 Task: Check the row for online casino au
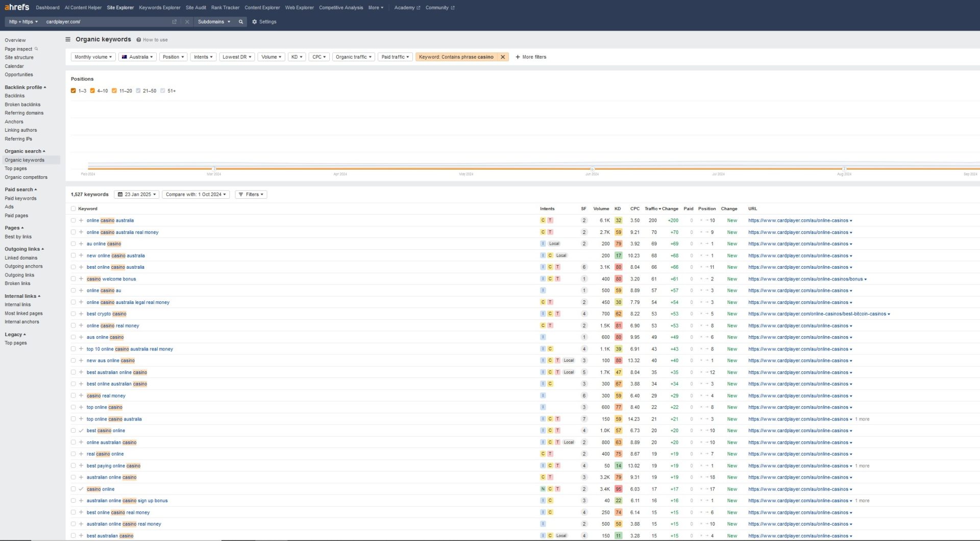coord(73,291)
